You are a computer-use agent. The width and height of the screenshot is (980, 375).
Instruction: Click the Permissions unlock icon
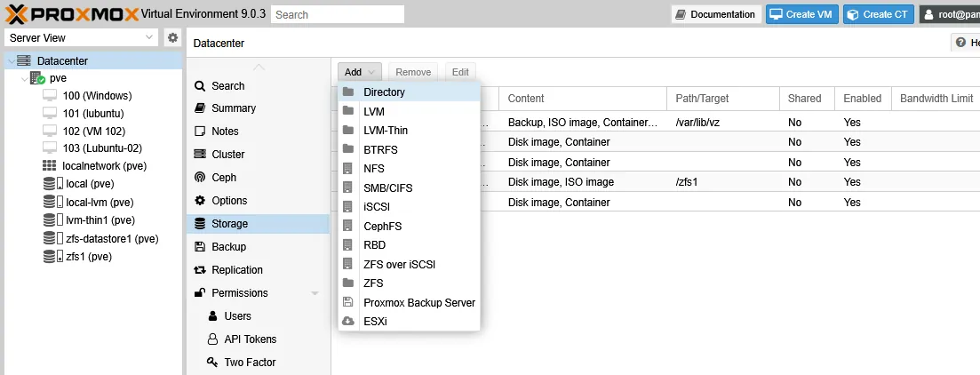click(199, 292)
